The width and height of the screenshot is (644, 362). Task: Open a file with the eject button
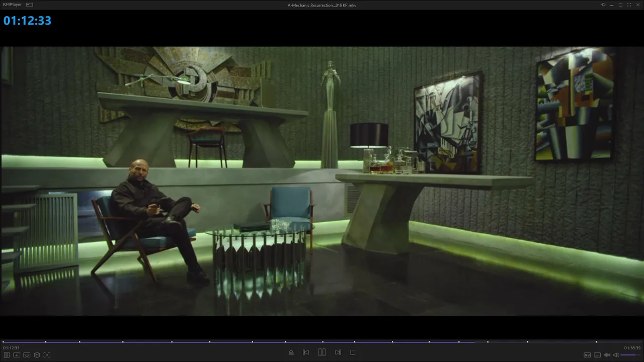[291, 352]
